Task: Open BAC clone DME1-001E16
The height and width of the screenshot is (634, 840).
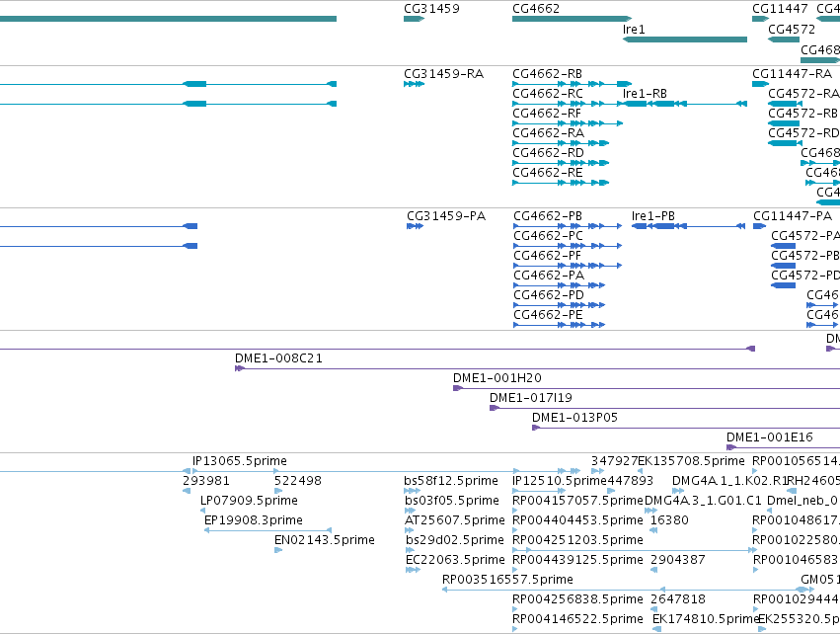Action: point(770,437)
